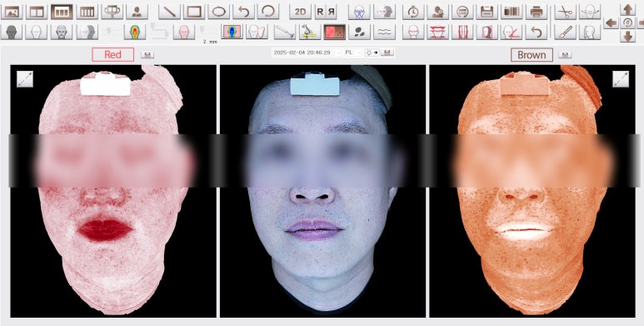This screenshot has width=644, height=326.
Task: Save with the floppy disk toolbar icon
Action: click(x=487, y=12)
